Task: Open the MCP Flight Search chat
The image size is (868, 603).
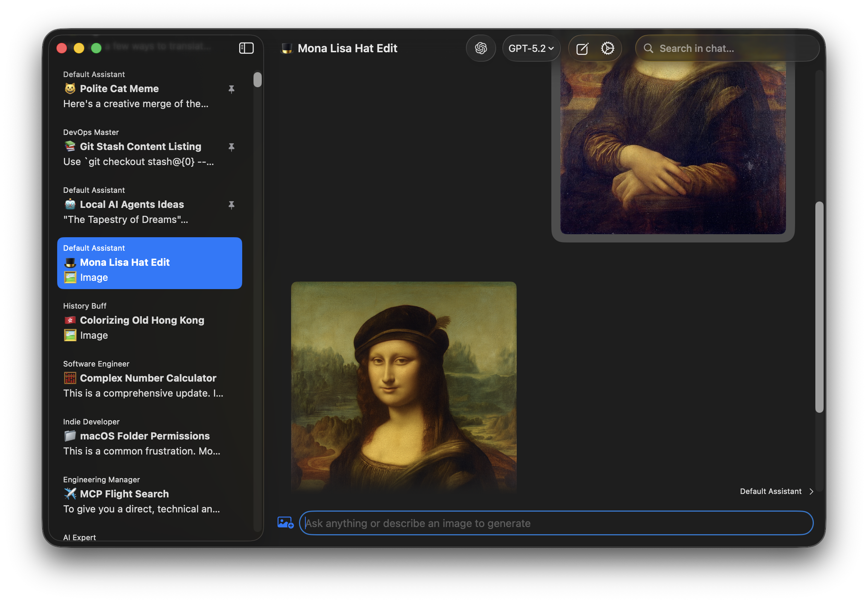Action: (x=149, y=494)
